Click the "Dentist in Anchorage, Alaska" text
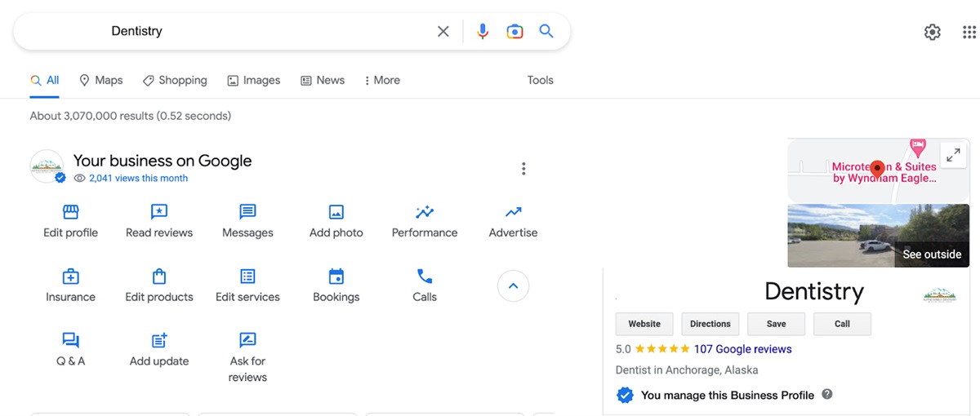The width and height of the screenshot is (980, 416). click(x=687, y=370)
